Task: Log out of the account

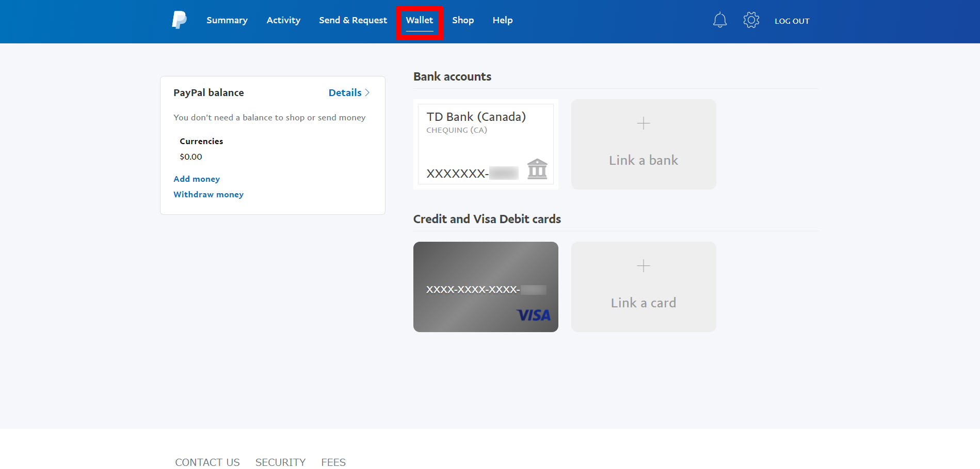Action: coord(792,21)
